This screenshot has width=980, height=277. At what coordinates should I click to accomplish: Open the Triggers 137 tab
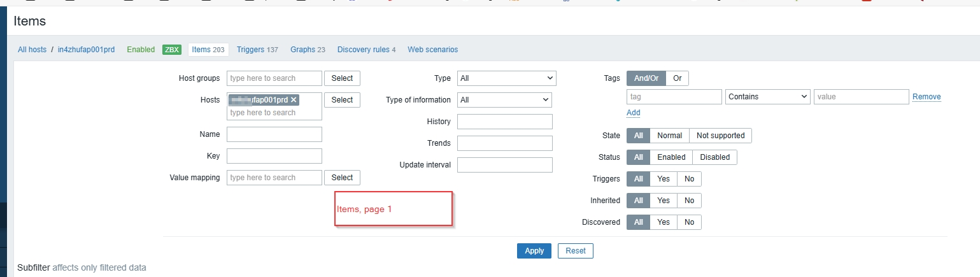tap(257, 50)
